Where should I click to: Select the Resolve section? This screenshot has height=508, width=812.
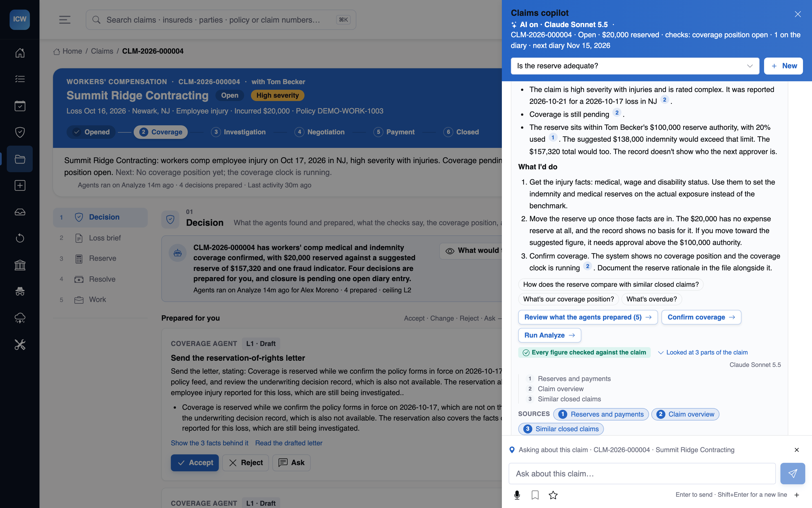100,279
